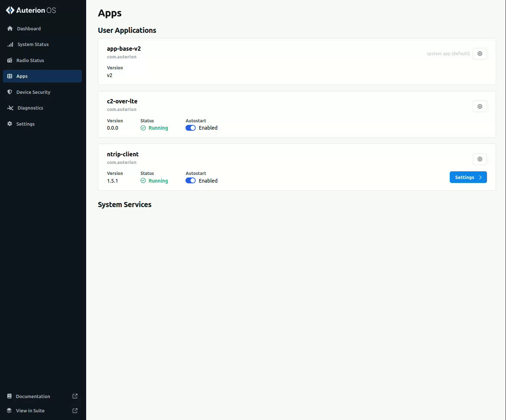Click the Radio Status icon
The width and height of the screenshot is (506, 420).
pyautogui.click(x=10, y=60)
